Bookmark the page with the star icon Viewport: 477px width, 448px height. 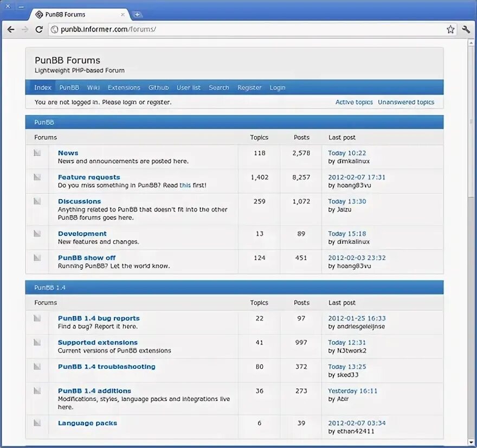tap(450, 29)
